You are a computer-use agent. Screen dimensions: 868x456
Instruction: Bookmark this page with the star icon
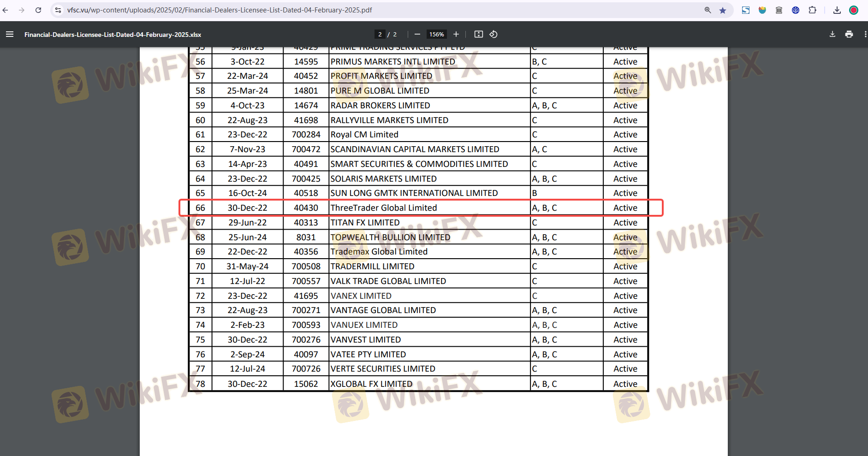coord(723,10)
